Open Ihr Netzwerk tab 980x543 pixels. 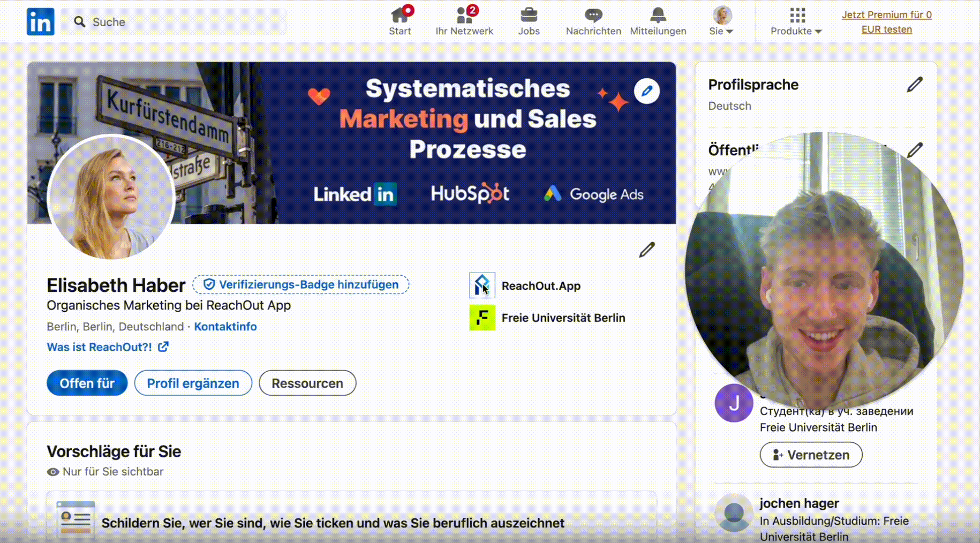[x=464, y=21]
